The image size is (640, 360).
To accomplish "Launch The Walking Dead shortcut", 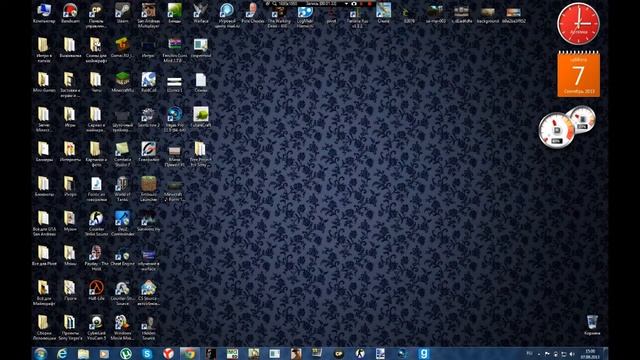I will coord(279,16).
